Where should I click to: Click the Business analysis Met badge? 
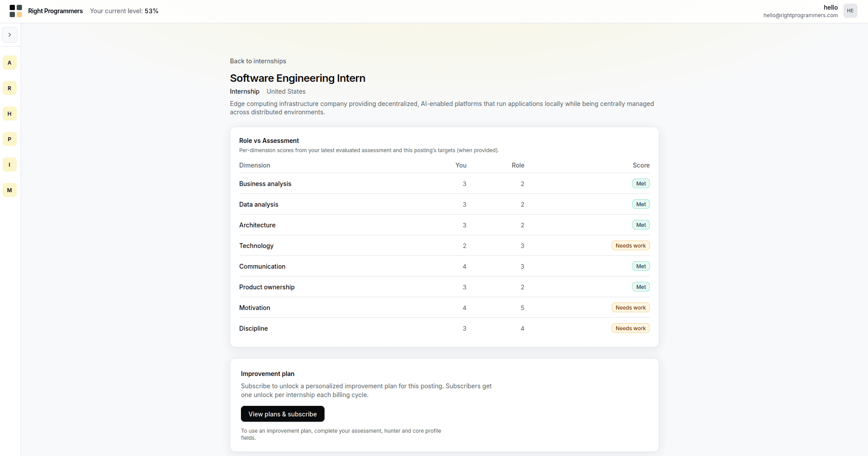(x=641, y=184)
